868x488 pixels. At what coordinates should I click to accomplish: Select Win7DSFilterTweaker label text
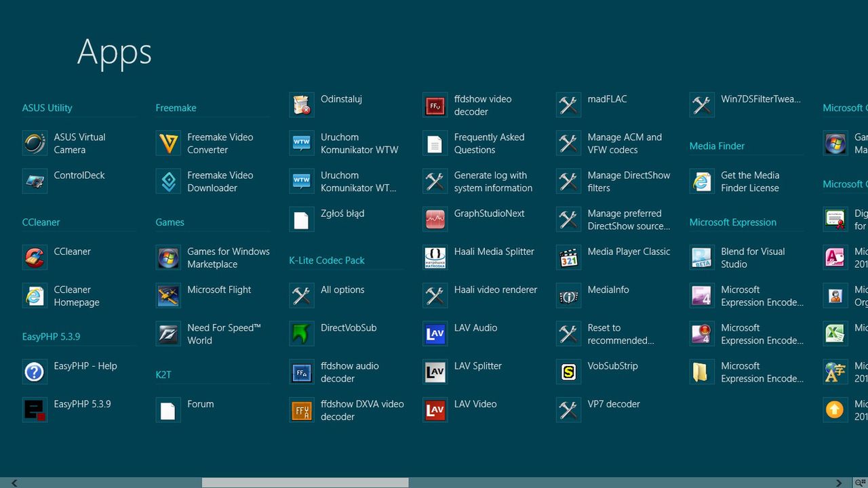click(x=761, y=99)
